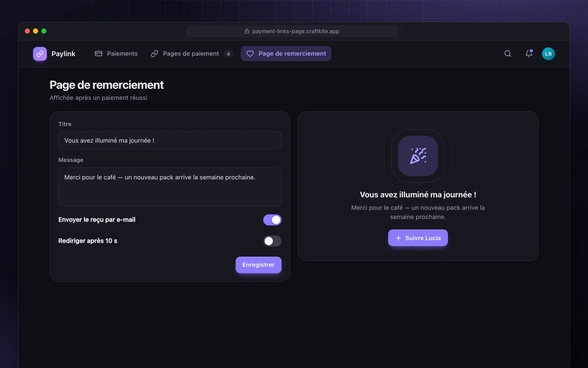Screen dimensions: 588x368
Task: Click the preview message 'Merci pour le café'
Action: (x=418, y=212)
